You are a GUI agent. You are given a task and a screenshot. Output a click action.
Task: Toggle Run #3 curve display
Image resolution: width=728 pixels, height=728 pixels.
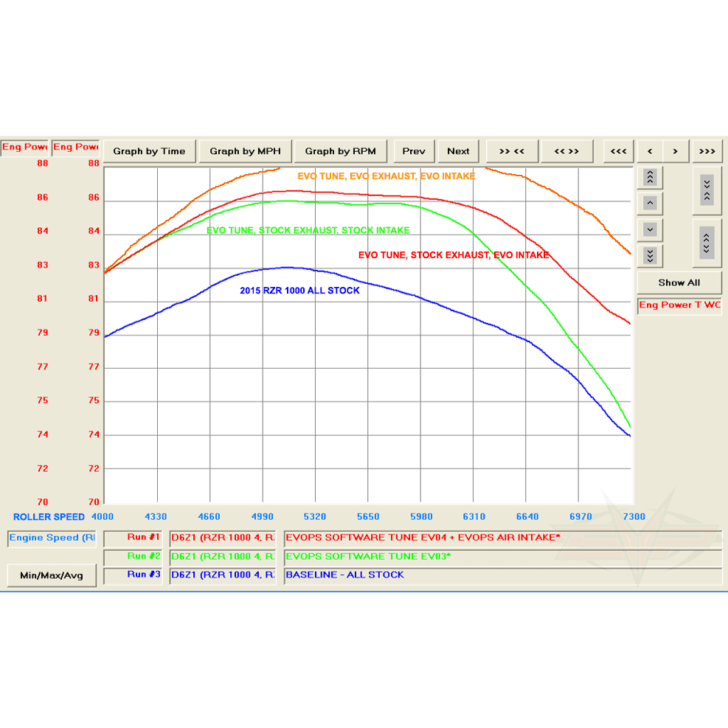[144, 575]
